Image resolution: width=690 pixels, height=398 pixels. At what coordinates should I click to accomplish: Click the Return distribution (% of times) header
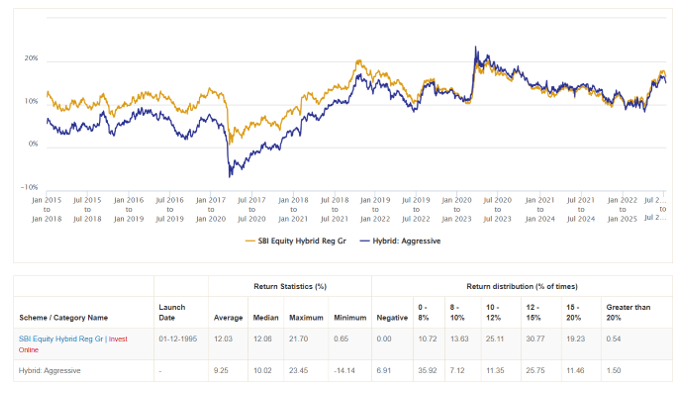pyautogui.click(x=522, y=287)
